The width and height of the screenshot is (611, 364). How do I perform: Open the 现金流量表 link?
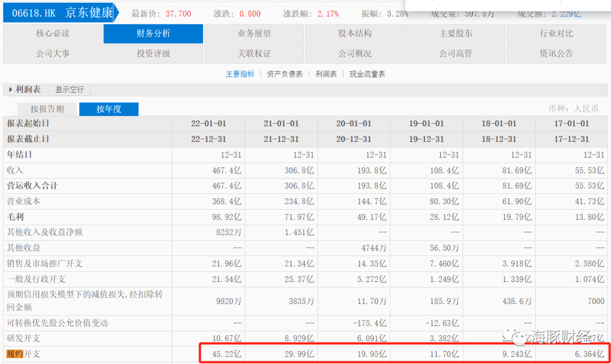[367, 74]
